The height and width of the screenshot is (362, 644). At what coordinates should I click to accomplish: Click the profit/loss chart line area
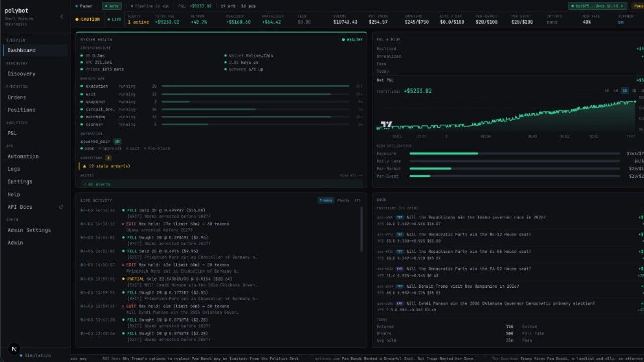tap(507, 117)
